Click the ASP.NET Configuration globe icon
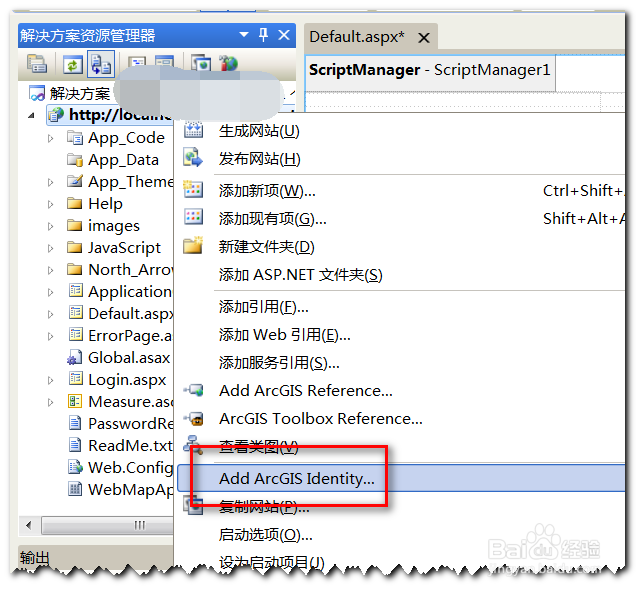636x592 pixels. [x=228, y=64]
